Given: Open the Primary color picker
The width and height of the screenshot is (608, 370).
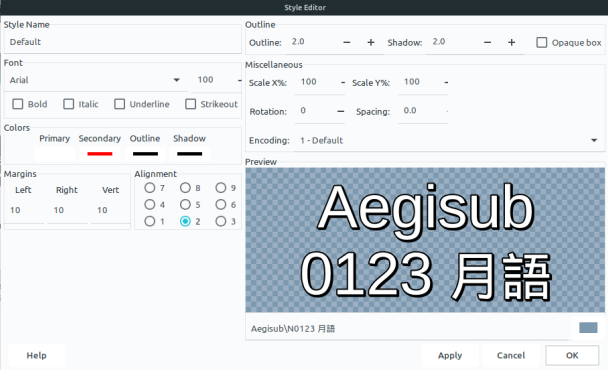Looking at the screenshot, I should (x=55, y=154).
